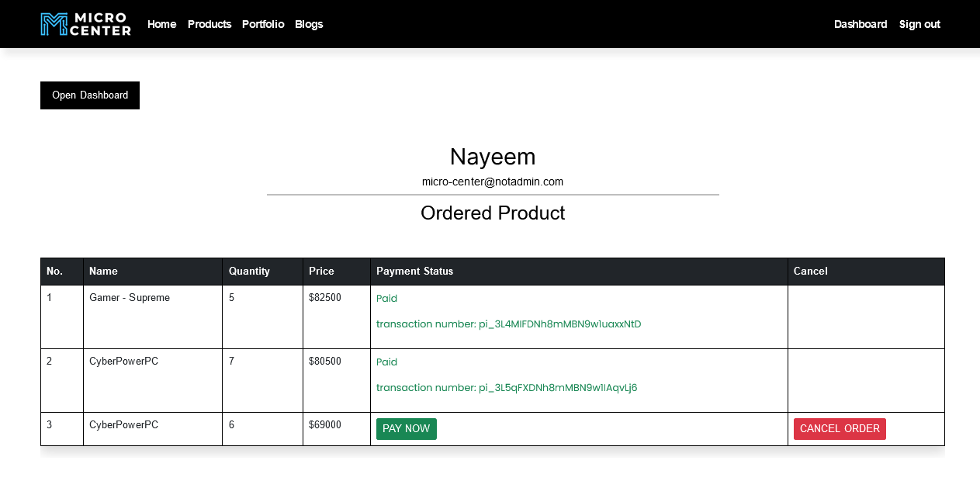Click the Price column header
The width and height of the screenshot is (980, 488).
[x=321, y=272]
